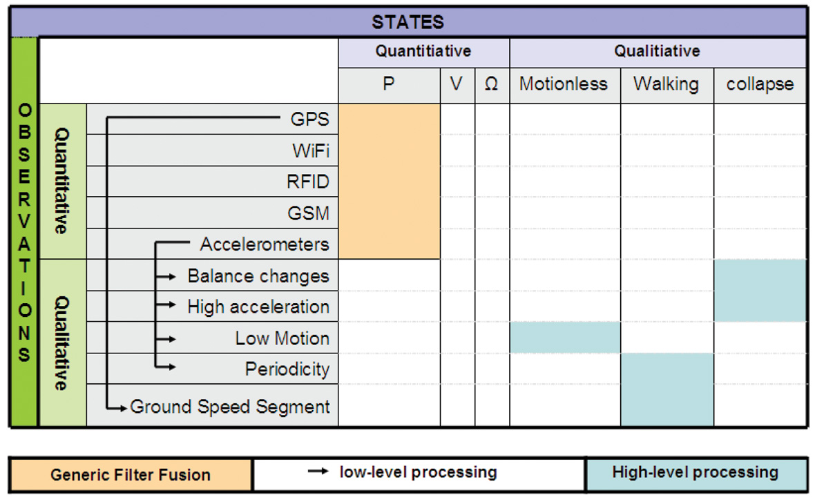The height and width of the screenshot is (504, 815).
Task: Select the Quantitiative states column header
Action: coord(423,52)
